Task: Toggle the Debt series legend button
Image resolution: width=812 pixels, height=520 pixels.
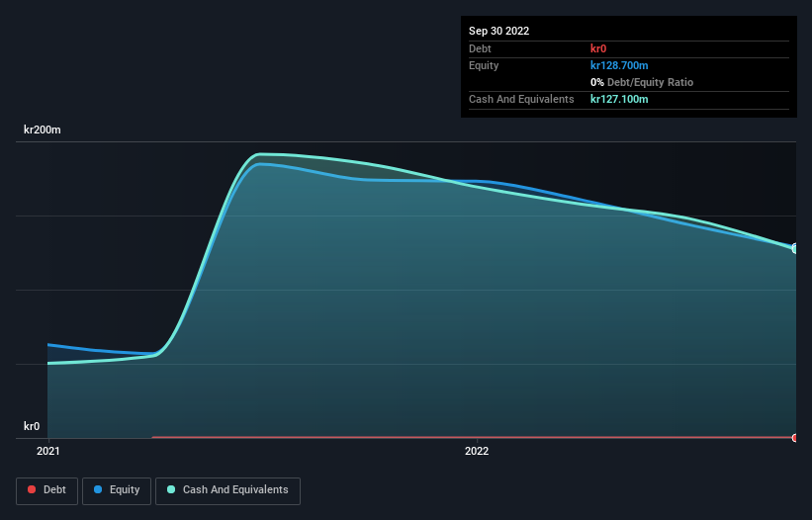Action: click(x=46, y=490)
